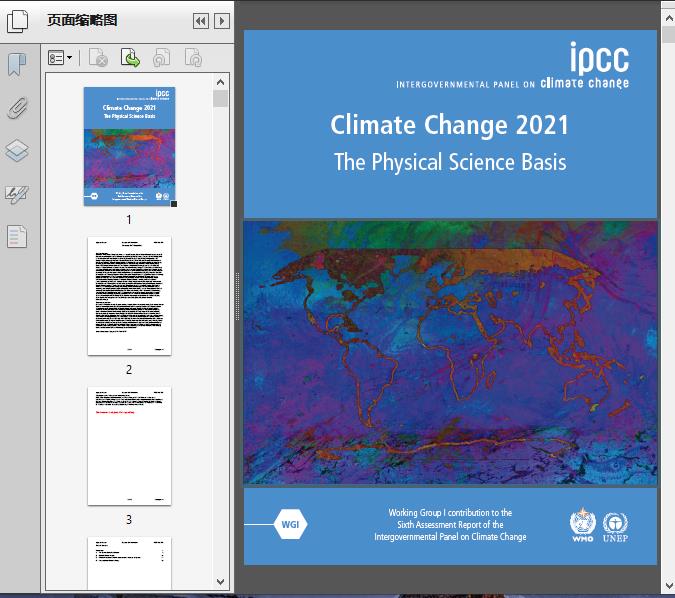Open the content page panel icon

[x=17, y=236]
